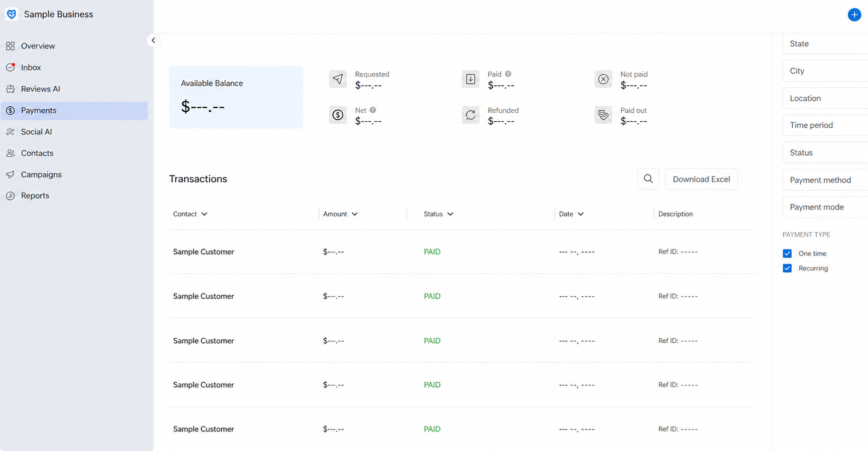This screenshot has width=868, height=451.
Task: Click the Available Balance card
Action: (236, 97)
